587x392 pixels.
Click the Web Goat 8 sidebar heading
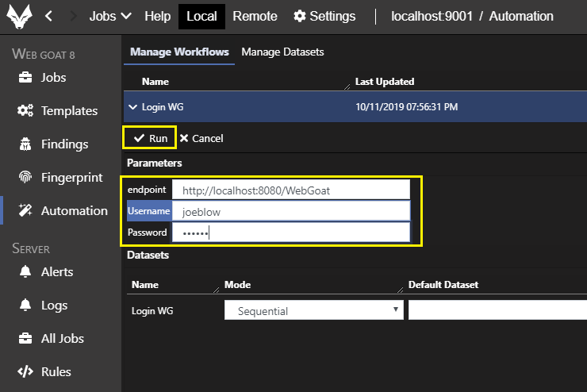pos(44,54)
